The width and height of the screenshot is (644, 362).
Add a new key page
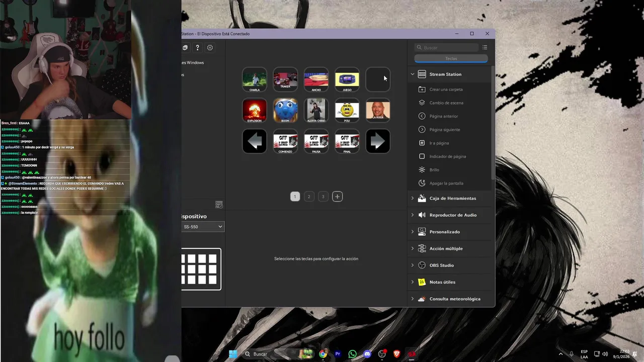click(337, 197)
